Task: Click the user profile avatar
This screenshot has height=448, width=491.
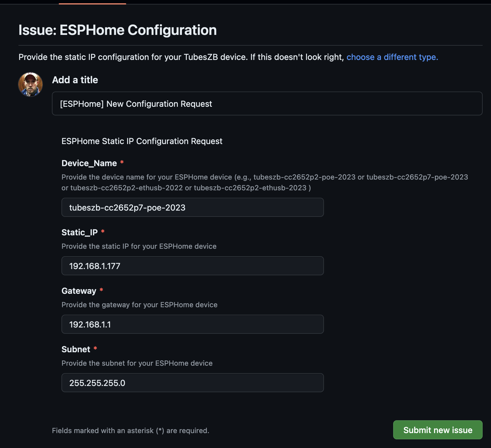Action: [x=30, y=84]
